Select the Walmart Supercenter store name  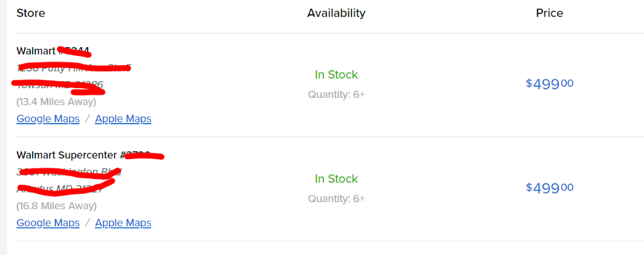click(x=90, y=155)
